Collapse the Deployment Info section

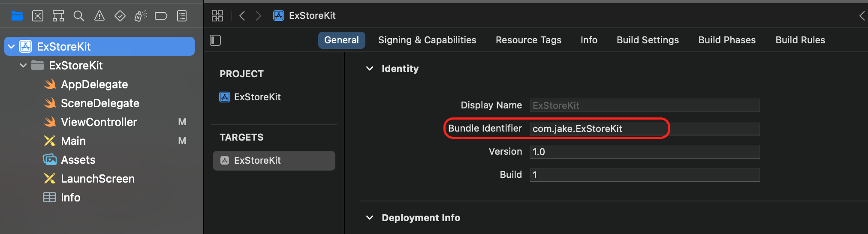(370, 218)
